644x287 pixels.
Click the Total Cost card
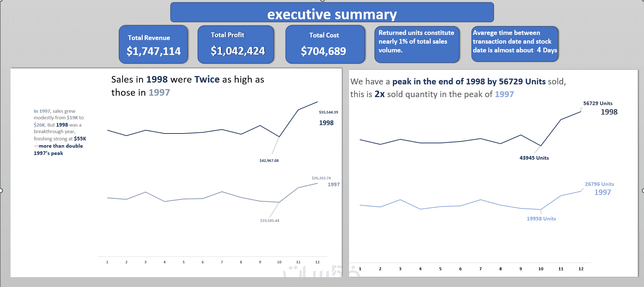click(x=325, y=44)
